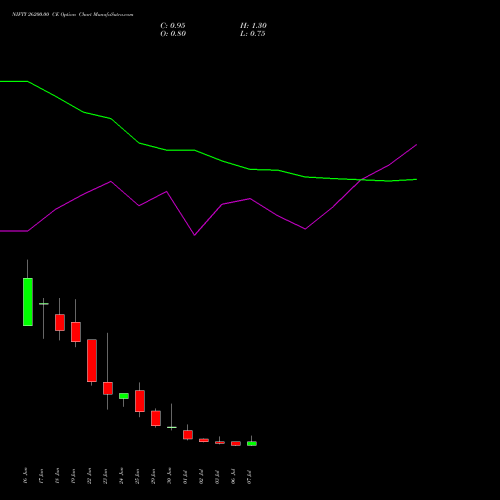Select the 25 Jun date label
500x500 pixels.
pyautogui.click(x=138, y=476)
